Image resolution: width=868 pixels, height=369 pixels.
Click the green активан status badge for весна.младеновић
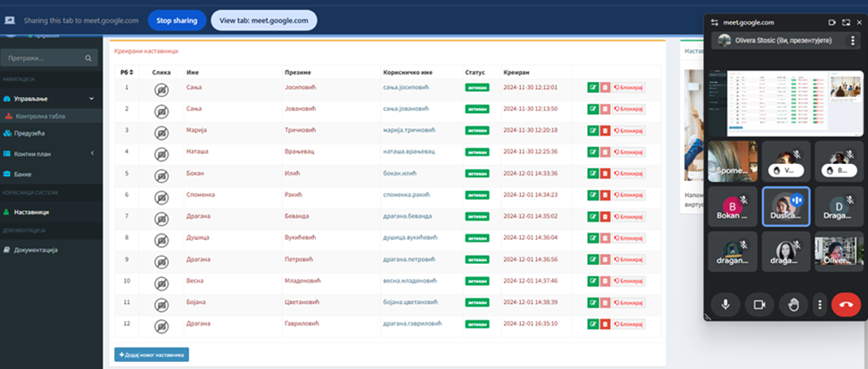(x=477, y=281)
